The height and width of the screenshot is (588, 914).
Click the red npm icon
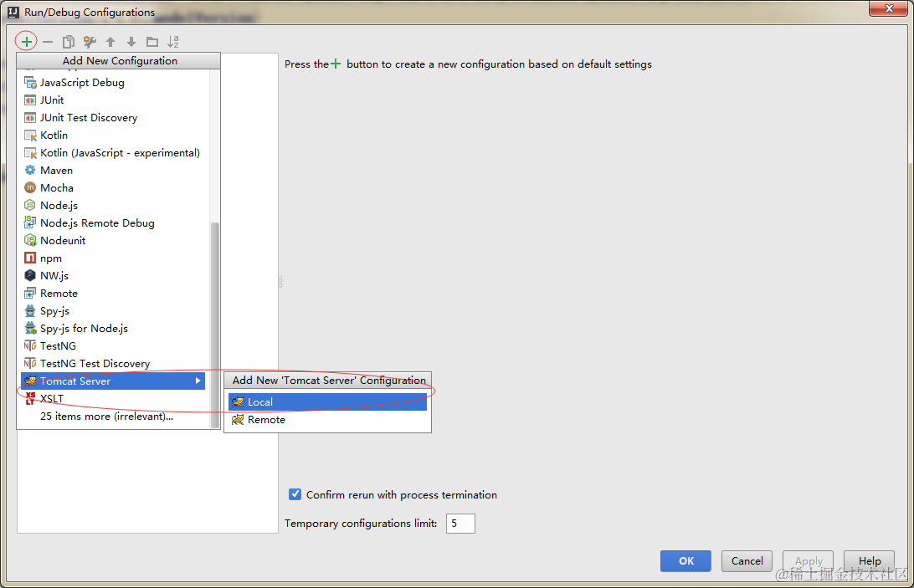point(30,258)
